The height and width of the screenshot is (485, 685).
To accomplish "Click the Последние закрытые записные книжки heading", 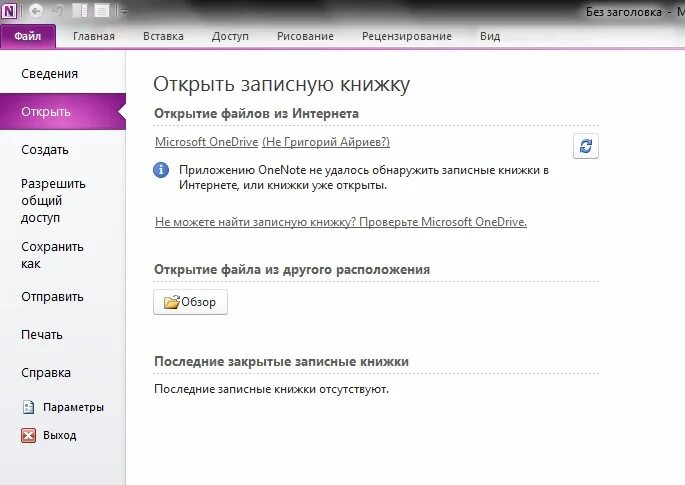I will click(x=281, y=362).
